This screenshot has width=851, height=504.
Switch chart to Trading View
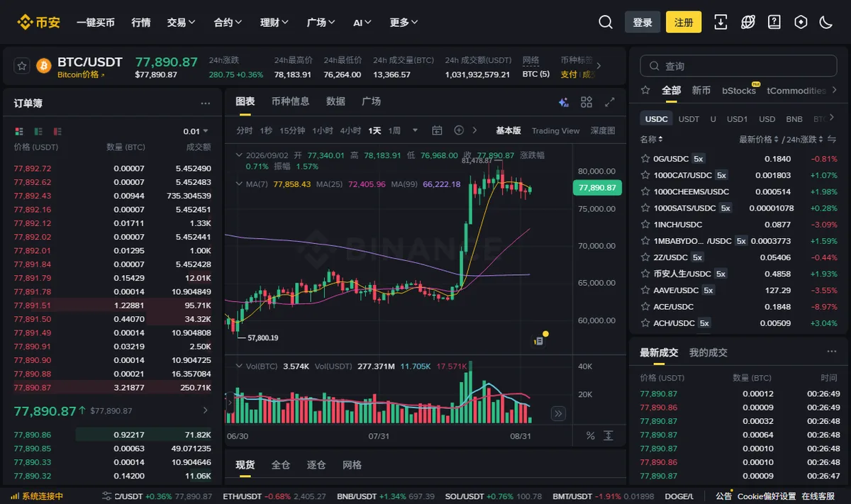[x=555, y=130]
